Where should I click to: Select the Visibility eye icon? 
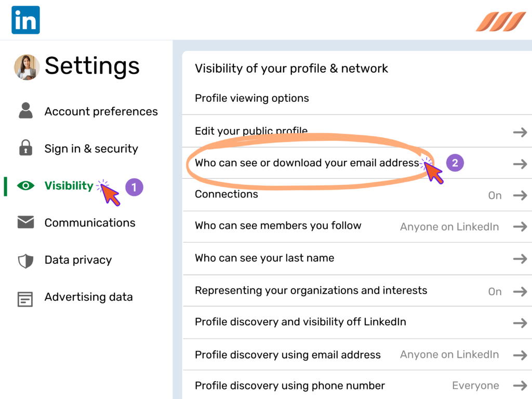click(x=25, y=185)
